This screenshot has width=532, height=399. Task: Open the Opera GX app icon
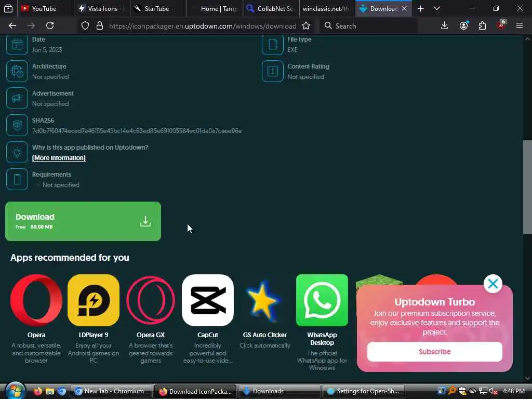[x=151, y=300]
